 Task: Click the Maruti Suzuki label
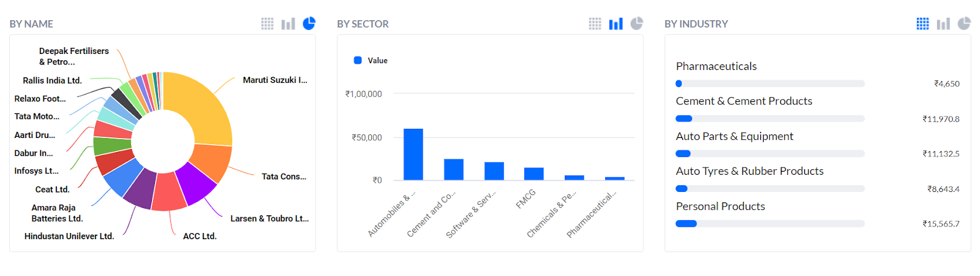click(x=275, y=80)
